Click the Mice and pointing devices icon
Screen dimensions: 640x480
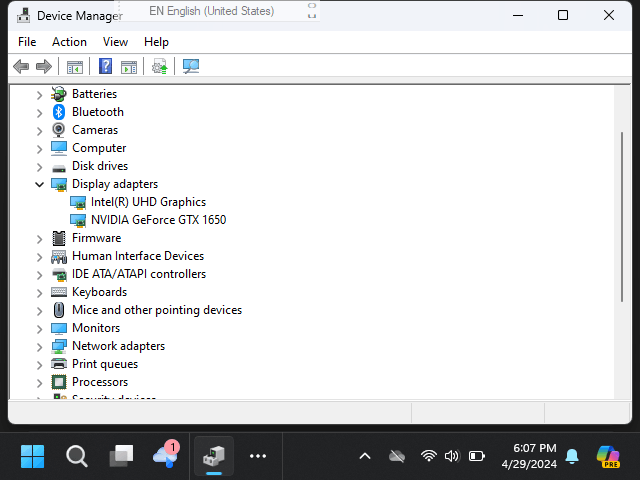(x=59, y=310)
